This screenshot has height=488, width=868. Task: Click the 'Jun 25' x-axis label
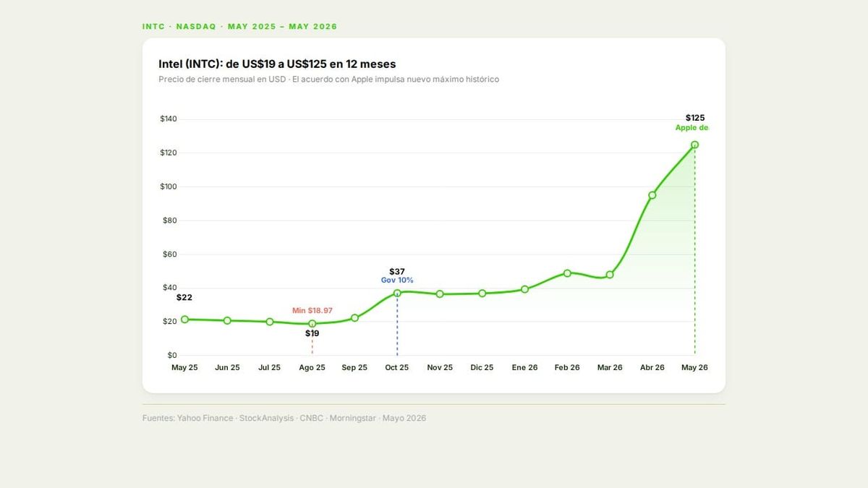(227, 367)
